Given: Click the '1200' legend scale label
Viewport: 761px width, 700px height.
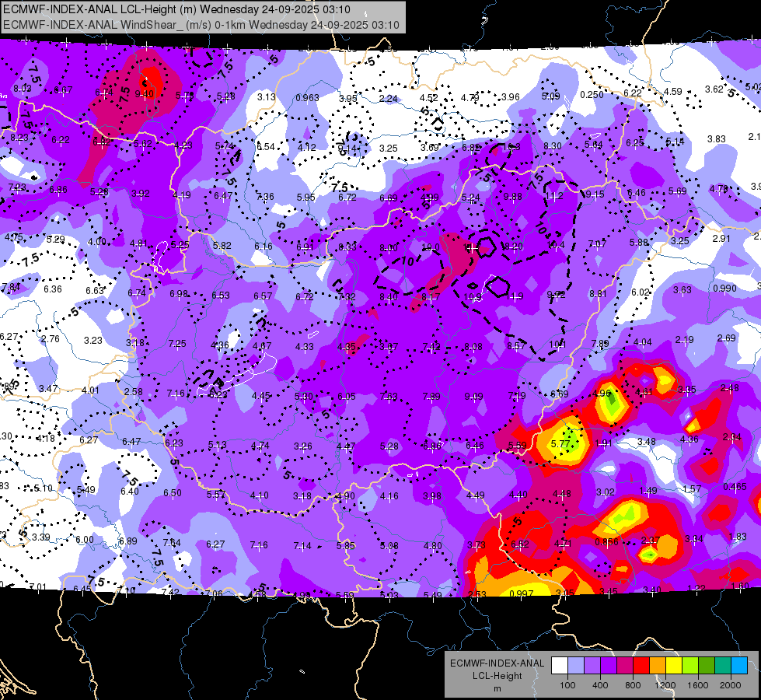Looking at the screenshot, I should coord(665,685).
